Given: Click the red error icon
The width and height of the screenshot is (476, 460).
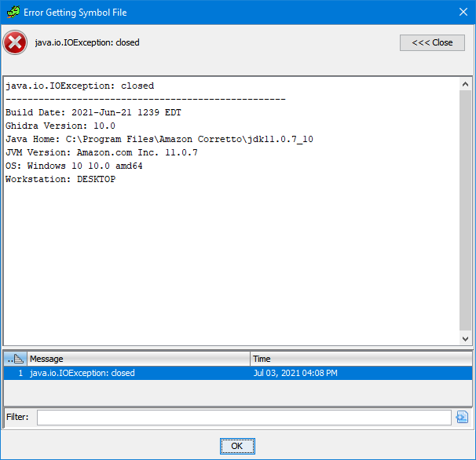Looking at the screenshot, I should 15,42.
